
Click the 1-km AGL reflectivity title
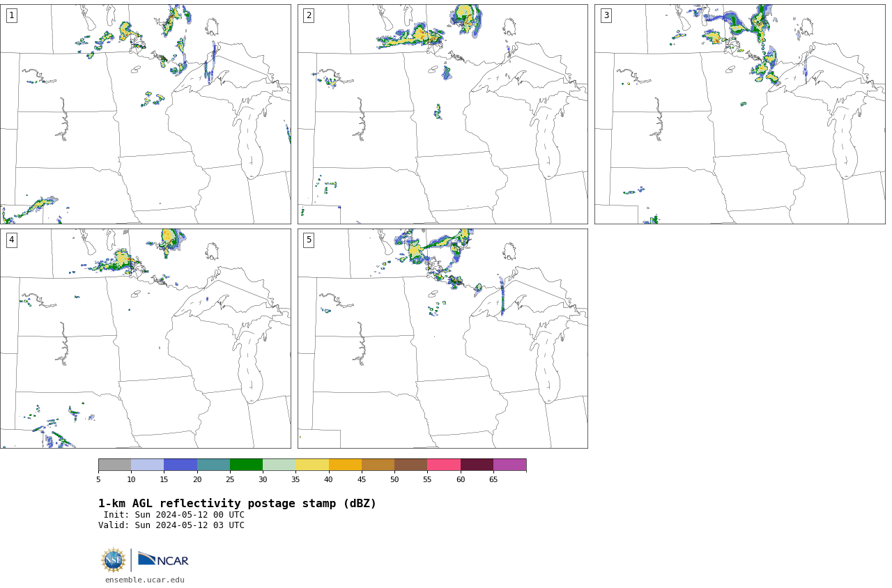click(x=237, y=503)
